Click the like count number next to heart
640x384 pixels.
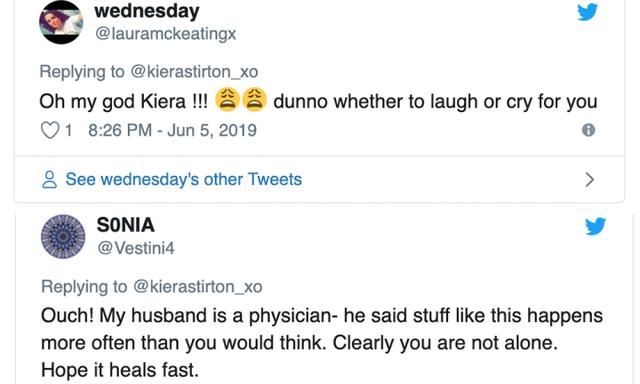68,131
